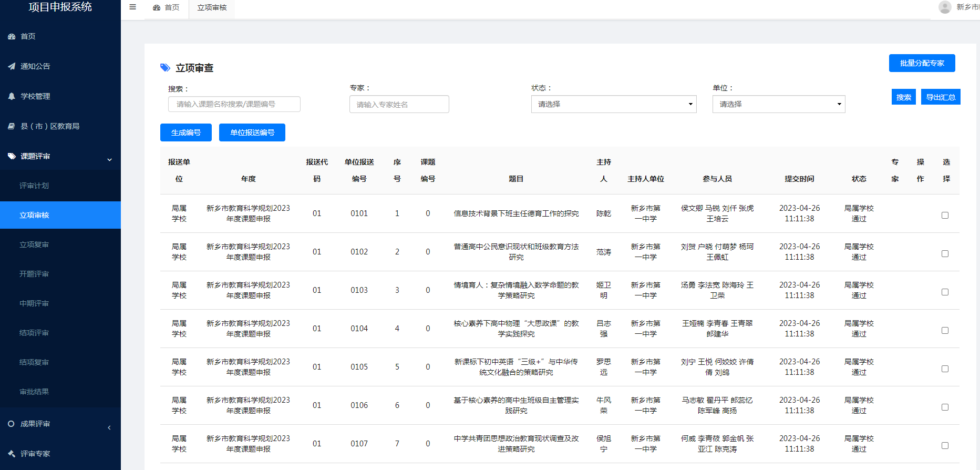Image resolution: width=980 pixels, height=470 pixels.
Task: Tick checkbox for 陈乾's project row
Action: pos(945,215)
